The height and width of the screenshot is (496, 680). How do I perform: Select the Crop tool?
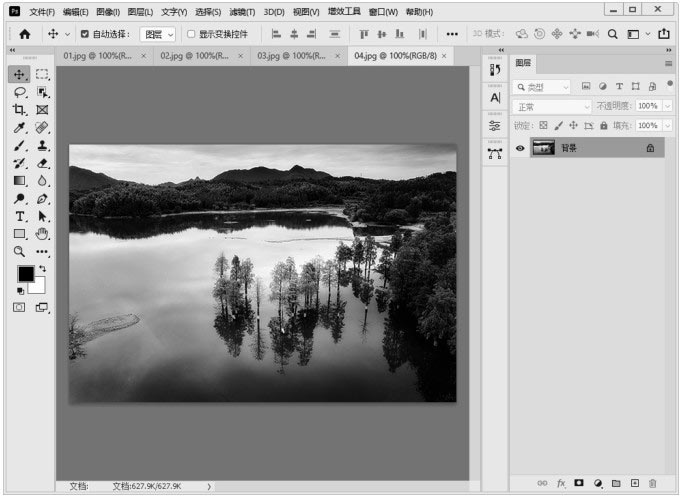[x=19, y=109]
